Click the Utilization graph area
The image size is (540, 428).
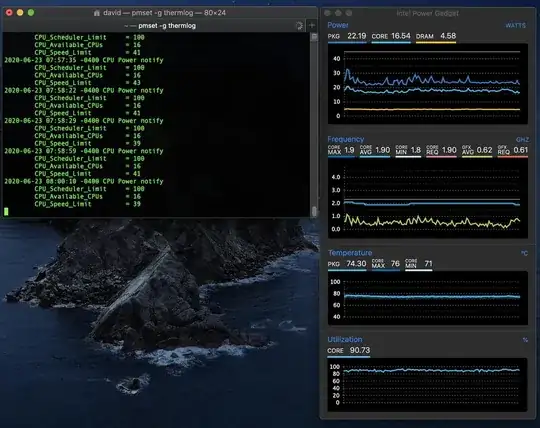tap(427, 385)
